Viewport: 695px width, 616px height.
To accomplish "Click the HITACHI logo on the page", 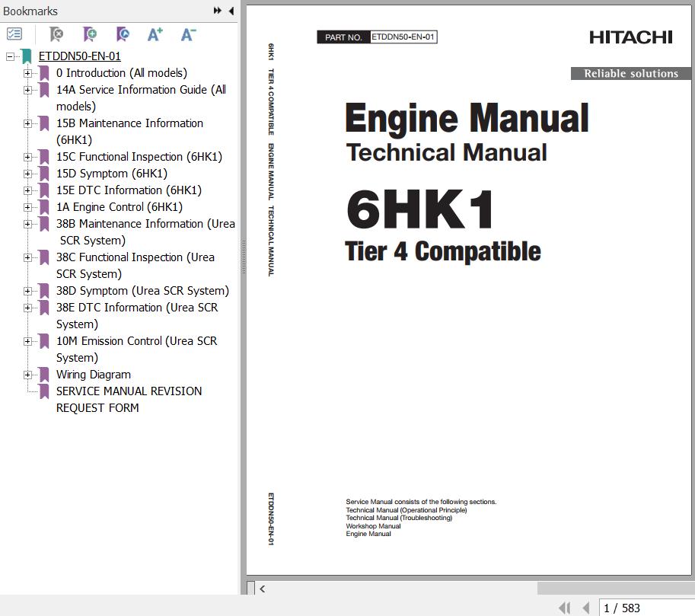I will (x=631, y=37).
